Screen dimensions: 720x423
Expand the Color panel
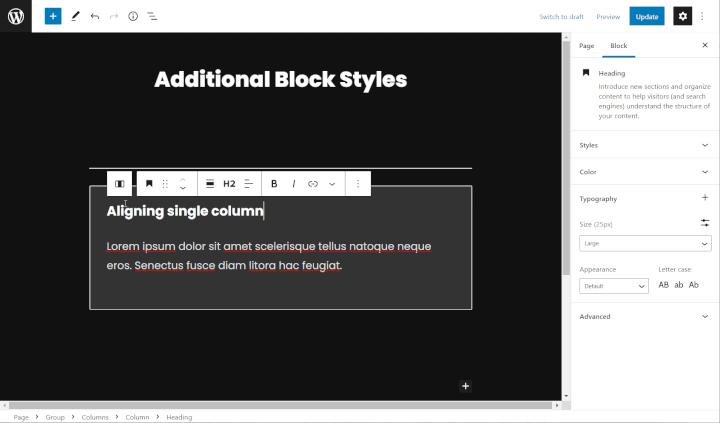(645, 172)
